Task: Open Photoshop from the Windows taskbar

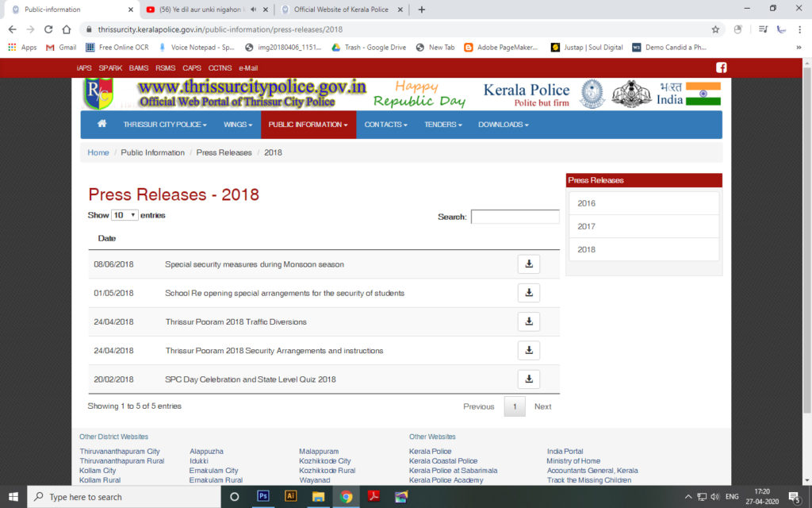Action: (x=263, y=497)
